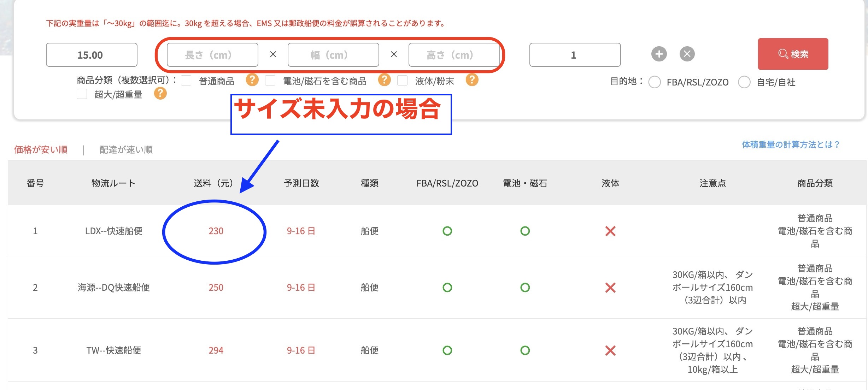Check the 普通商品 checkbox
868x390 pixels.
pyautogui.click(x=186, y=81)
